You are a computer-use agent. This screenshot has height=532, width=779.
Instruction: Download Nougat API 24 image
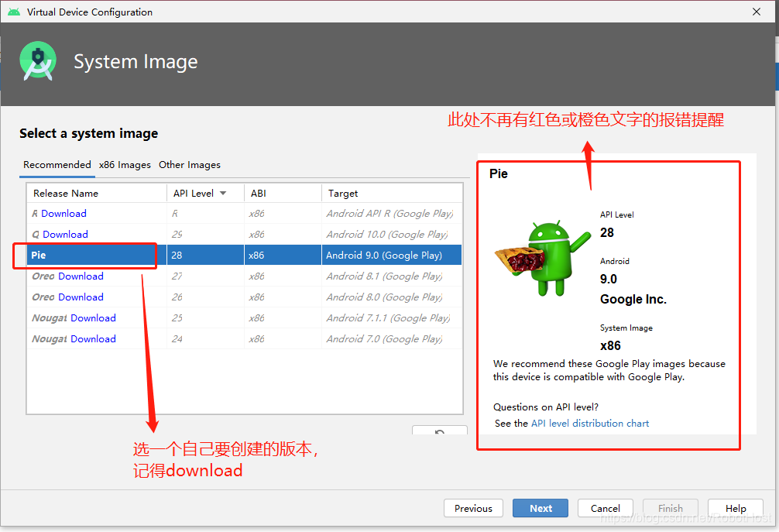pos(93,338)
